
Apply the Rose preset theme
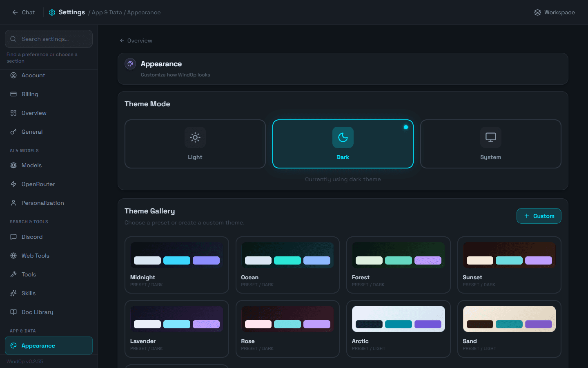click(x=287, y=329)
